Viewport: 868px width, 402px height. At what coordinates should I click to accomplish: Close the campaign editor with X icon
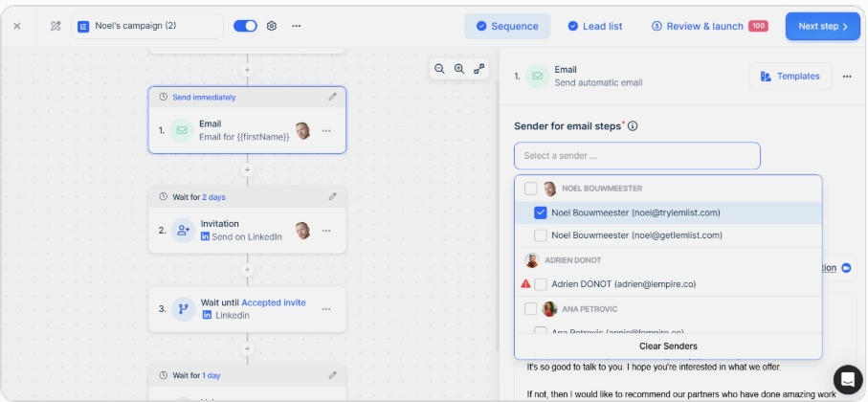17,26
